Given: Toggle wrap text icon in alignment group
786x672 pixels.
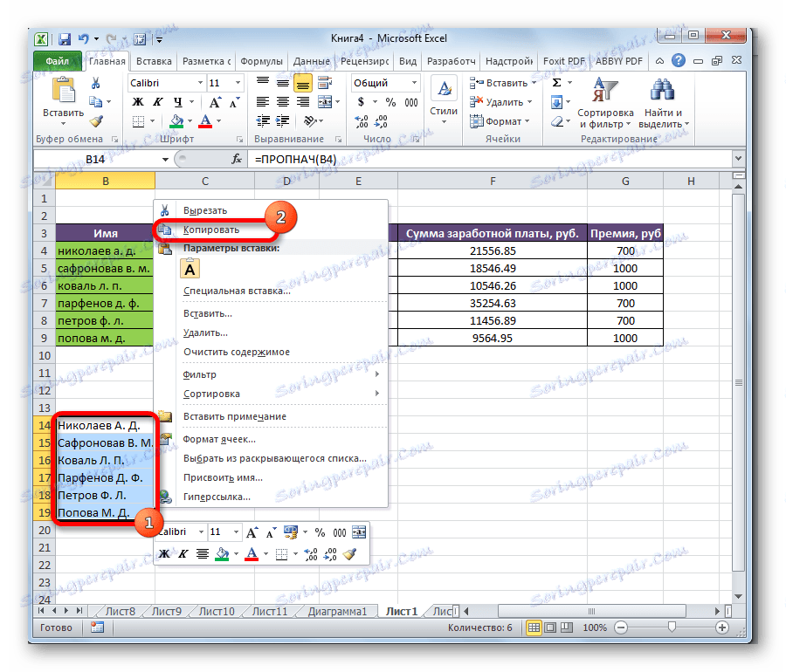Looking at the screenshot, I should 326,83.
